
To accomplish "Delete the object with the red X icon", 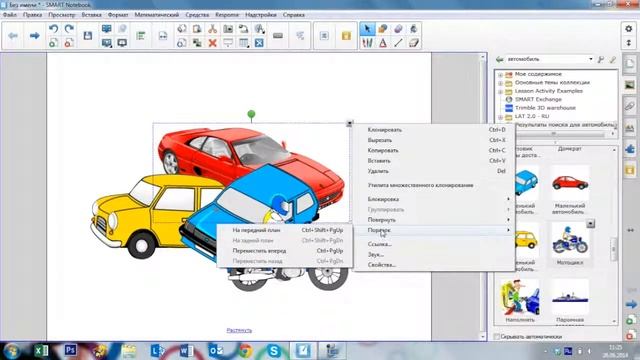I will click(x=212, y=43).
